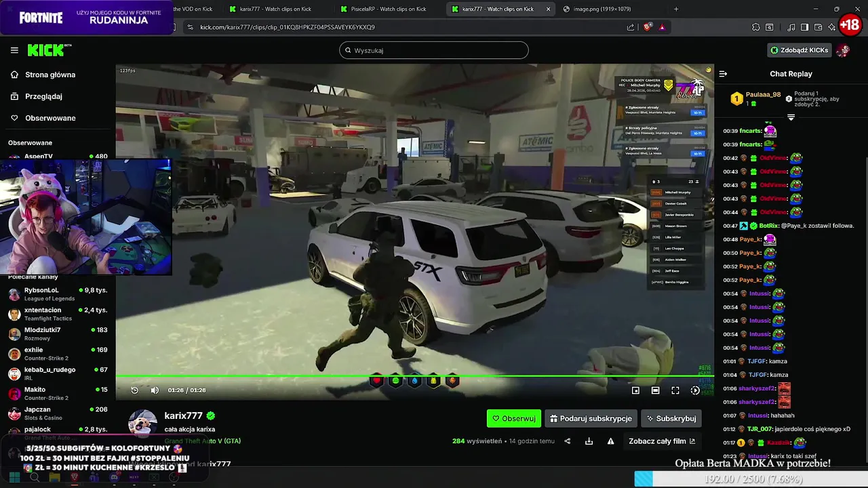Switch to the image.png (1919×1079) browser tab
This screenshot has height=488, width=868.
(602, 9)
